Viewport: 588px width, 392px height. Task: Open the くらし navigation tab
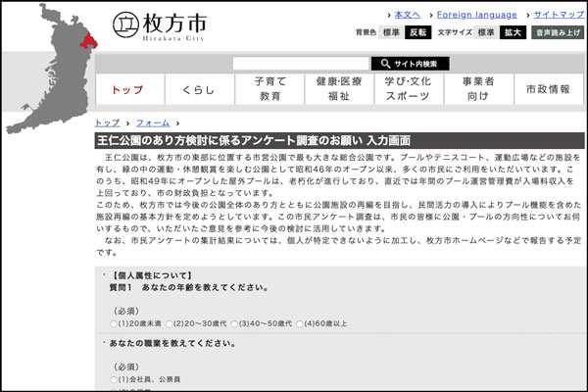[x=199, y=89]
